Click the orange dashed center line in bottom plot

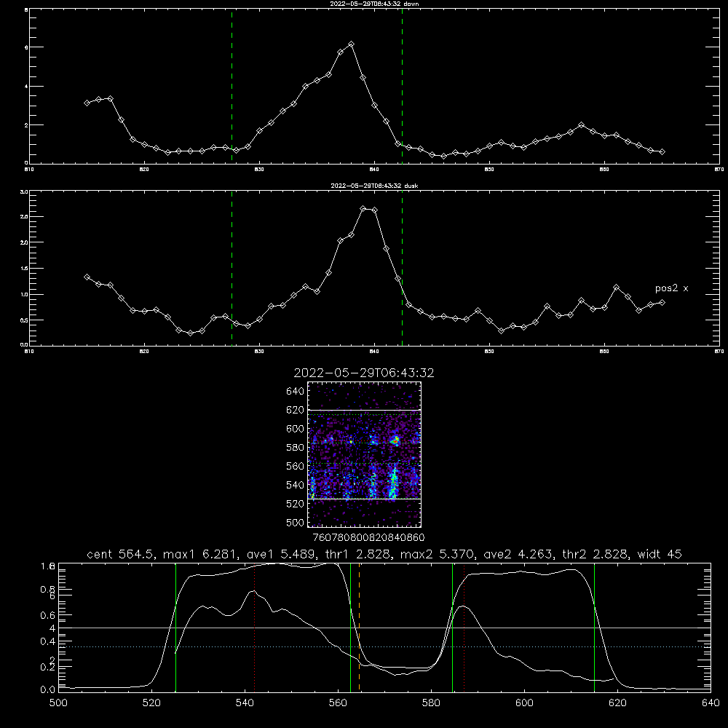[360, 627]
